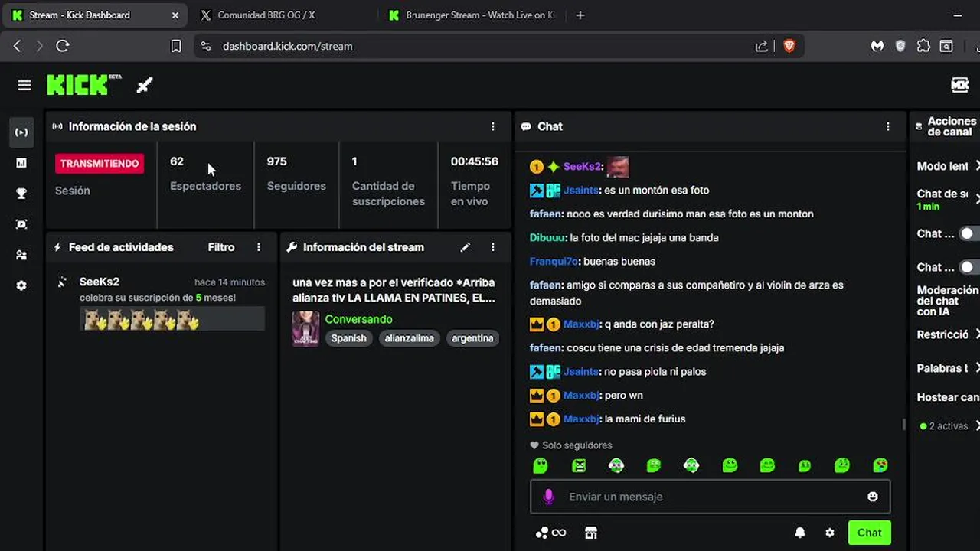The image size is (980, 551).
Task: Open the clips capture icon in sidebar
Action: tap(21, 224)
